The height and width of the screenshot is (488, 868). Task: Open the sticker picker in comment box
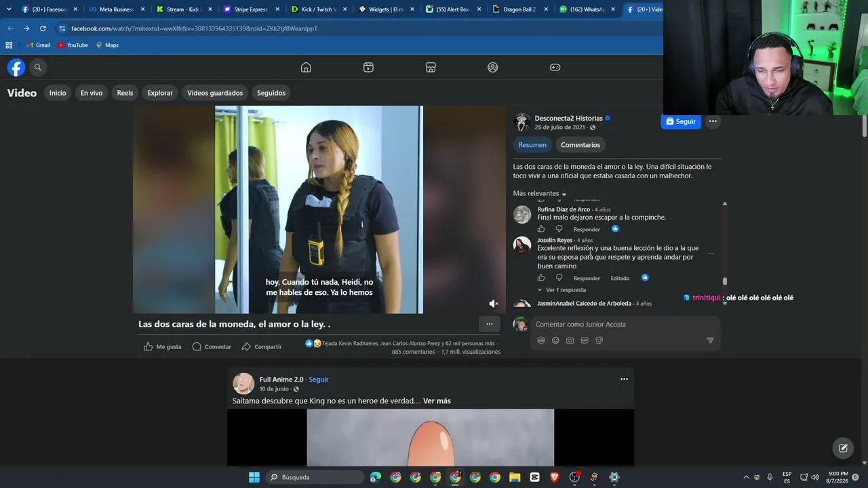pos(599,340)
